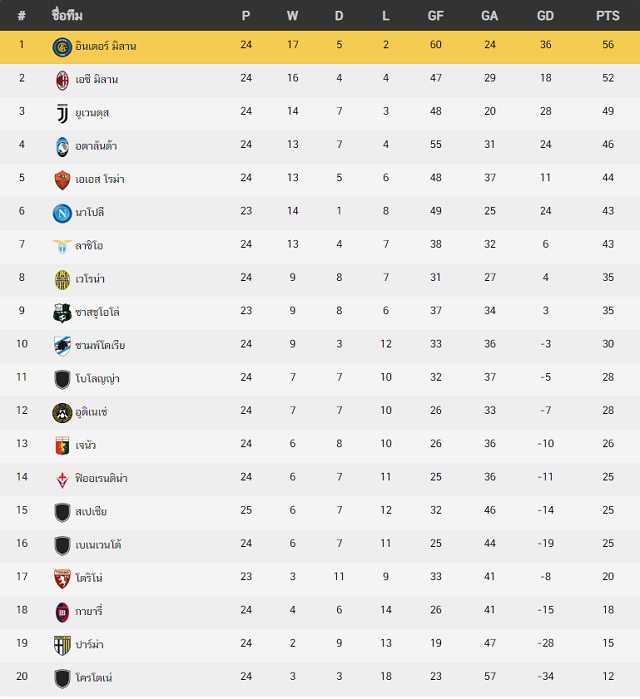Select the Sampdoria team logo
The width and height of the screenshot is (640, 699).
pyautogui.click(x=62, y=346)
